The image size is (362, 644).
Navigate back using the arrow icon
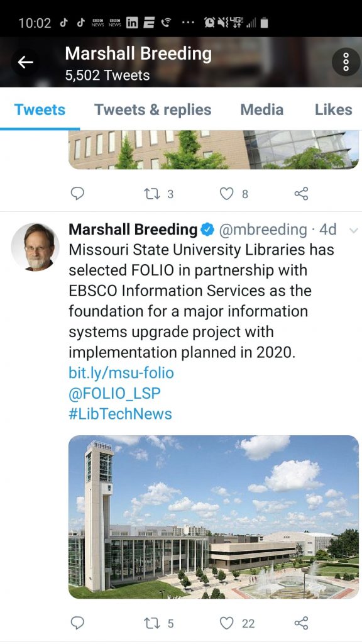25,62
